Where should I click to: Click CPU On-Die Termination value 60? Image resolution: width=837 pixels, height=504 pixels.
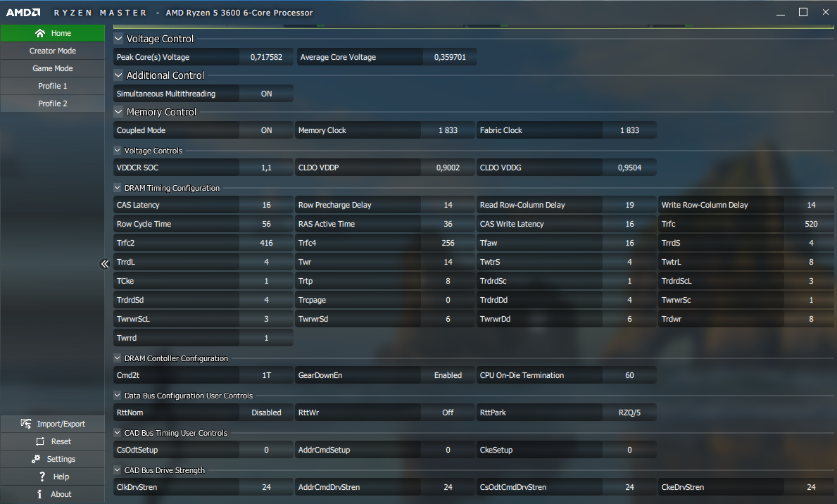pos(629,375)
